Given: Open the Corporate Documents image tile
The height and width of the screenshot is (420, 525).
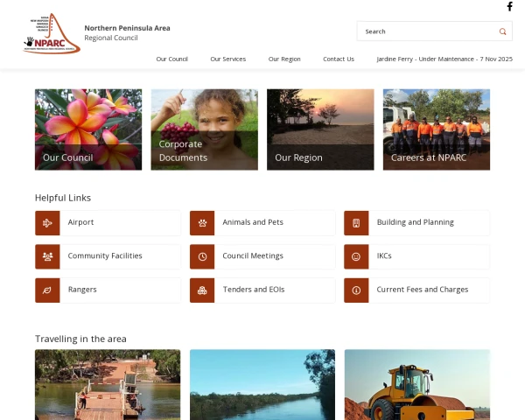Looking at the screenshot, I should [204, 129].
